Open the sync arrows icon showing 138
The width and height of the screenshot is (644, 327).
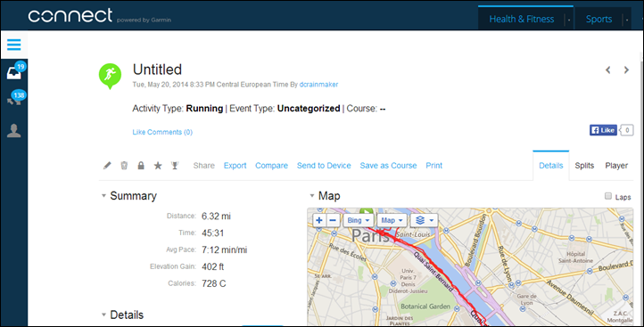click(15, 99)
